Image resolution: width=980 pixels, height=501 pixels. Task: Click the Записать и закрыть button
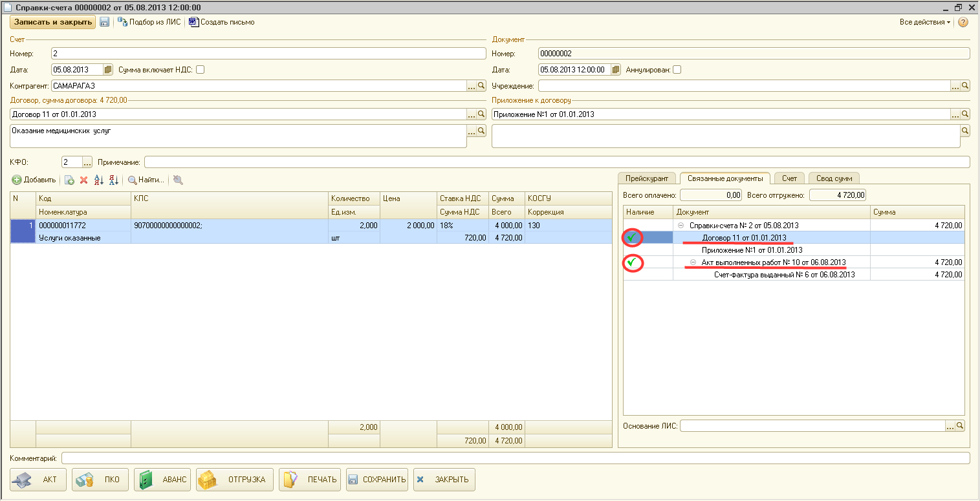click(x=52, y=22)
